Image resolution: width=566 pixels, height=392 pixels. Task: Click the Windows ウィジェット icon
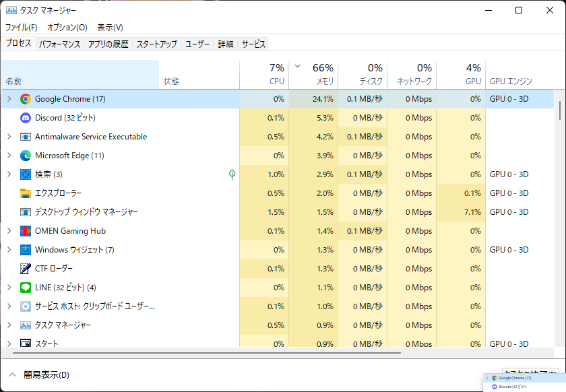[25, 250]
